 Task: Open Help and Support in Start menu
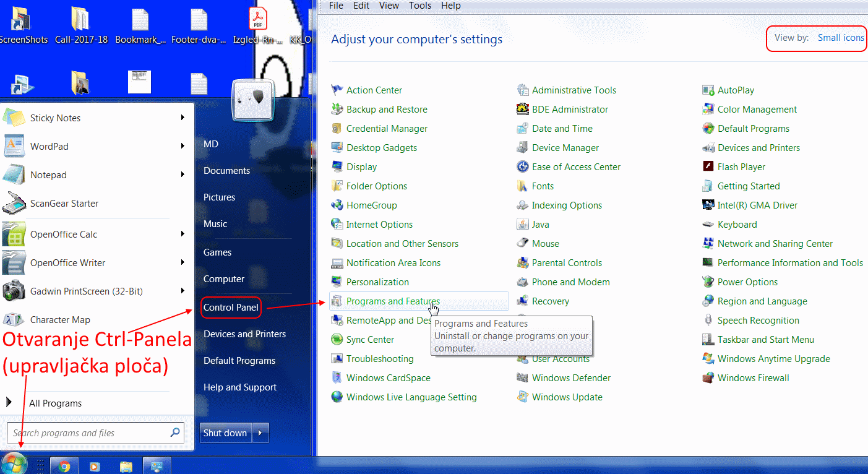point(240,387)
